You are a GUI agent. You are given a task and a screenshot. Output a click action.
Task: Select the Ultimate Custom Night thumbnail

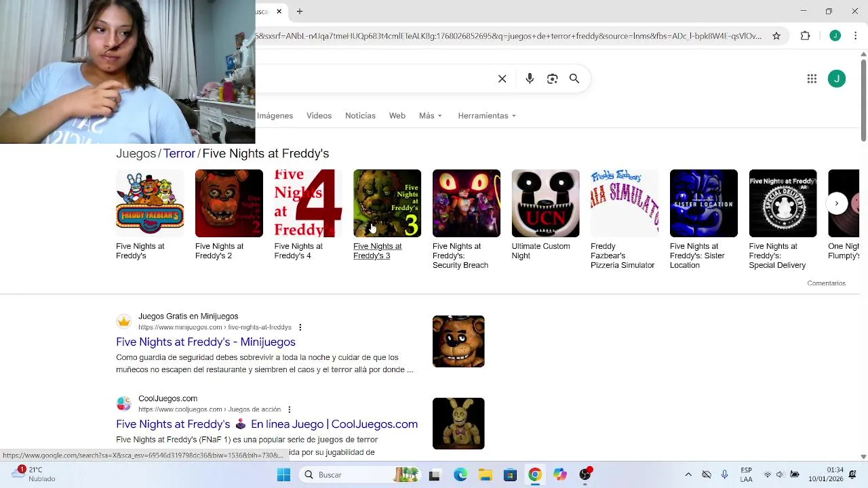coord(546,203)
